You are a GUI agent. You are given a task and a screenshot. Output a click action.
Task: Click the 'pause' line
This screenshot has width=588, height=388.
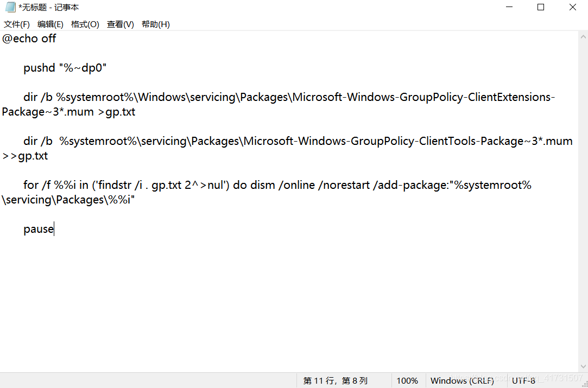38,229
